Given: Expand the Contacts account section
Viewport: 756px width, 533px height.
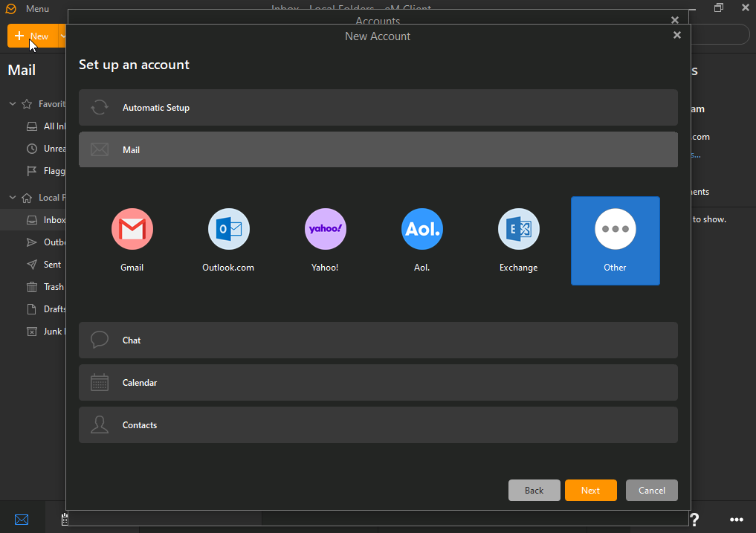Looking at the screenshot, I should tap(378, 425).
